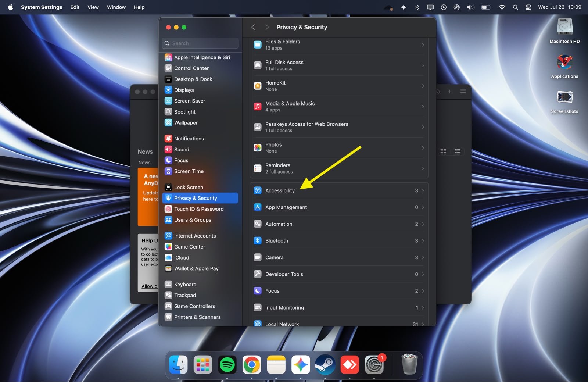Open the Automation privacy row
The width and height of the screenshot is (588, 382).
click(x=339, y=224)
